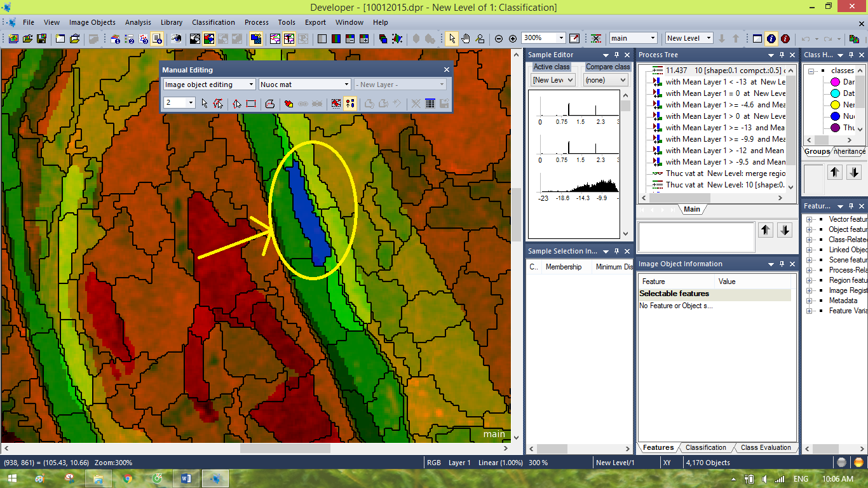The width and height of the screenshot is (868, 488).
Task: Close the Manual Editing toolbar
Action: (446, 70)
